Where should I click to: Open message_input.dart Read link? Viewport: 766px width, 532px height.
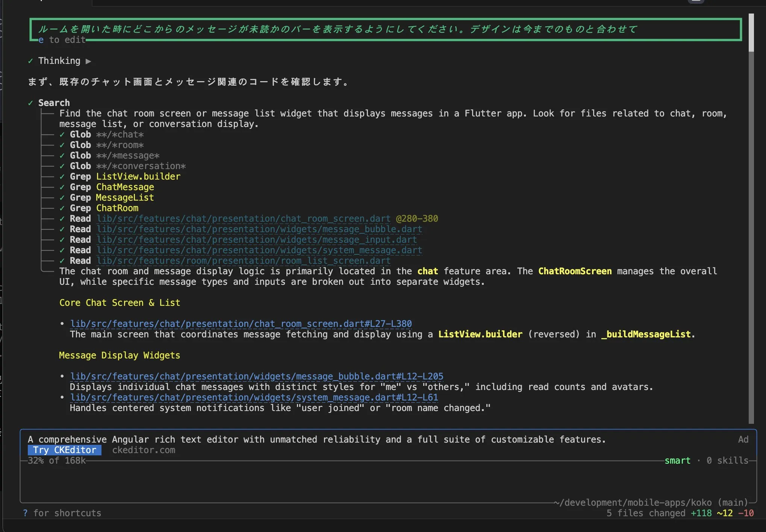(x=257, y=240)
